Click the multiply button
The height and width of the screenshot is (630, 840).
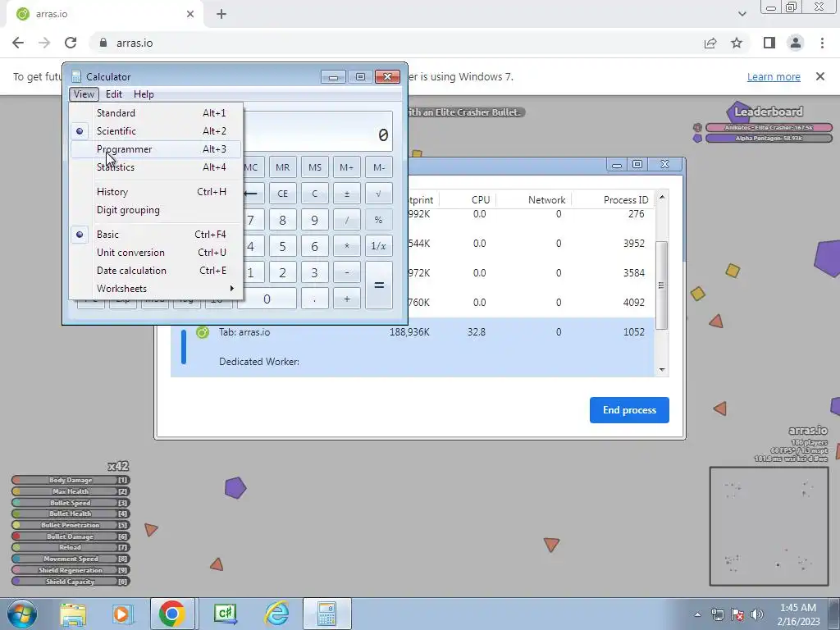[x=347, y=246]
